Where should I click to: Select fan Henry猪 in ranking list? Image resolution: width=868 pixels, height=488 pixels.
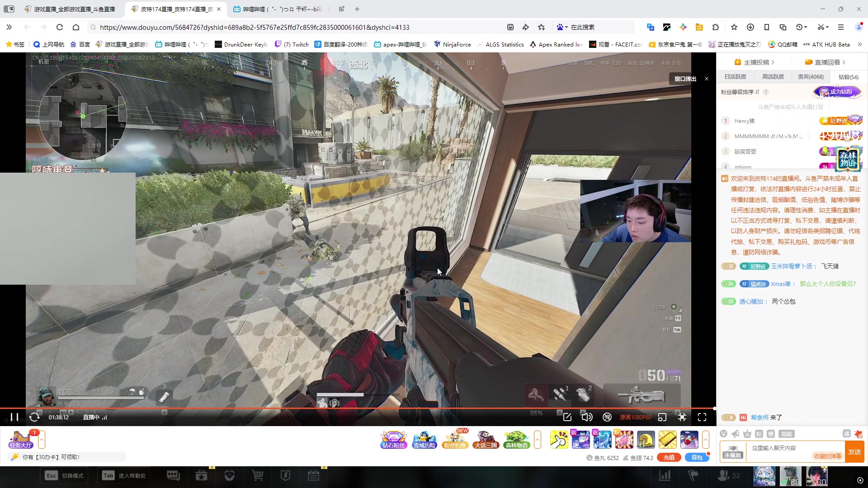coord(745,121)
